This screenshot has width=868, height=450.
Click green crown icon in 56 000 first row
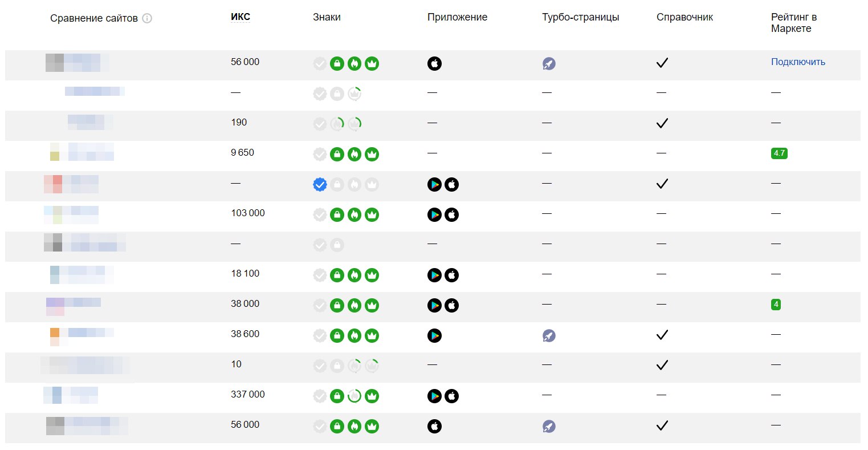372,63
